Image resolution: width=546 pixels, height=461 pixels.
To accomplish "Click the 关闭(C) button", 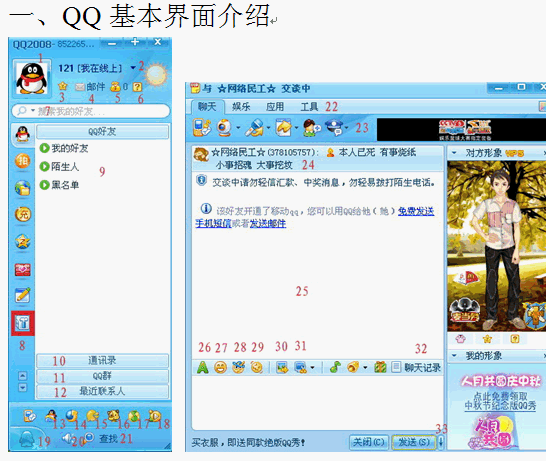I will coord(369,443).
